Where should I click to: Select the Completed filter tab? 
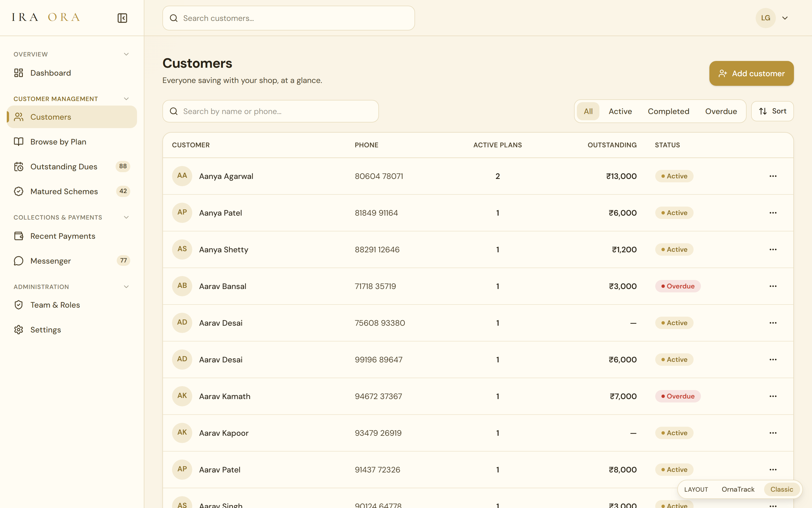click(x=668, y=111)
